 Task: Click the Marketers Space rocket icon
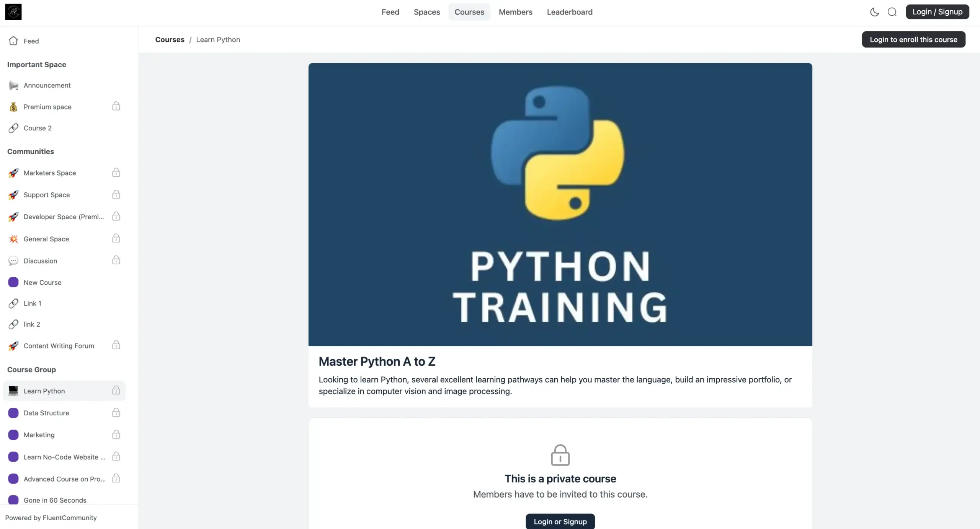pos(13,173)
